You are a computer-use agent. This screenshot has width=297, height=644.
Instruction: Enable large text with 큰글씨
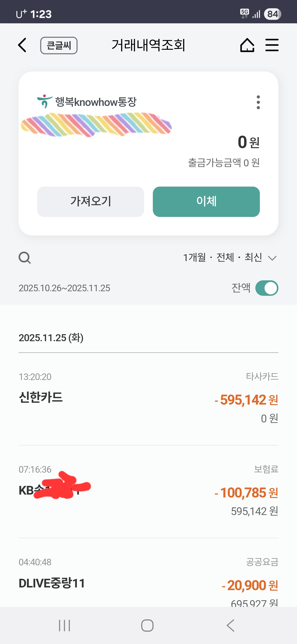pyautogui.click(x=59, y=45)
